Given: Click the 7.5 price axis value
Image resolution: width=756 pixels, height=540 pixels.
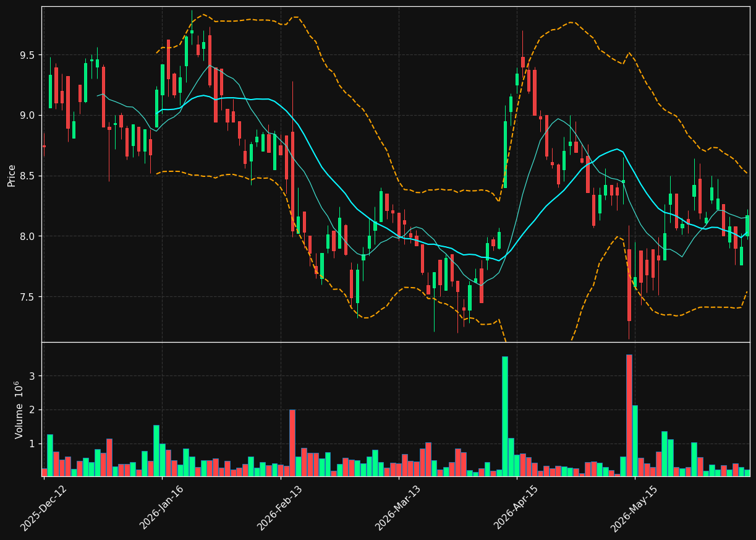Looking at the screenshot, I should point(27,297).
